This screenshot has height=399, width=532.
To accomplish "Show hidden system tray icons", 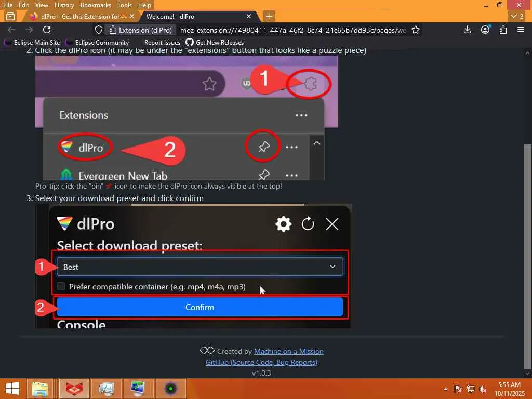I will point(445,389).
